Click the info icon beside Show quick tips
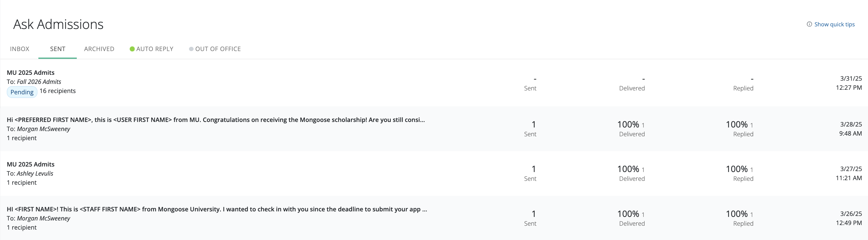868x240 pixels. [x=809, y=24]
